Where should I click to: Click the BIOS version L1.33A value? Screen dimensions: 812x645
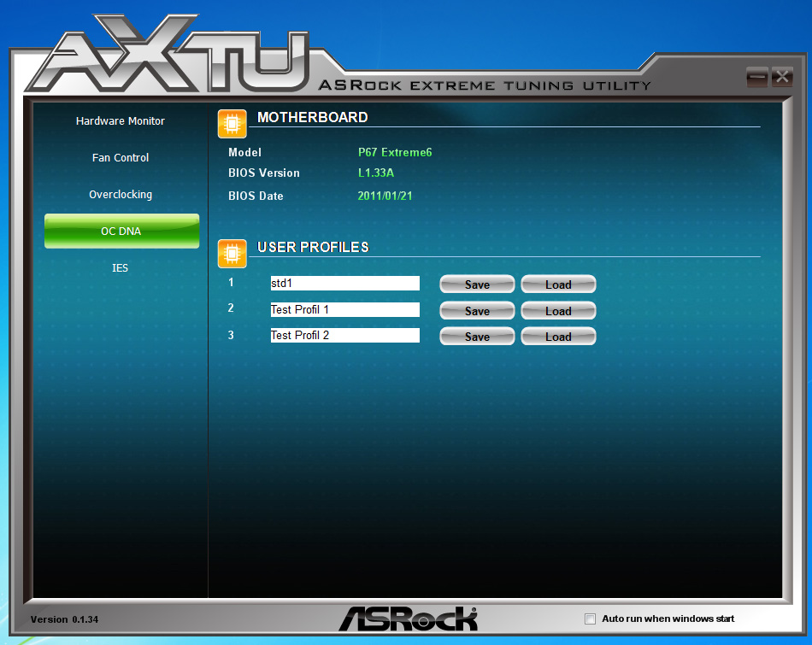(376, 173)
